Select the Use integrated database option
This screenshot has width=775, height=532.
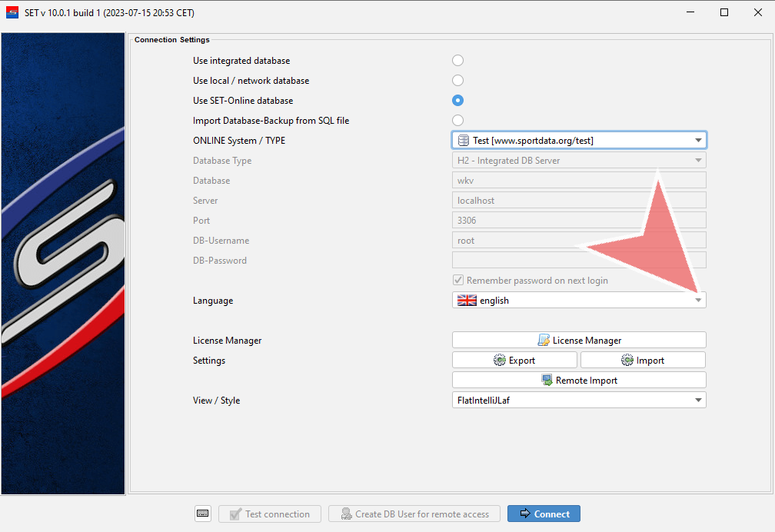[458, 61]
